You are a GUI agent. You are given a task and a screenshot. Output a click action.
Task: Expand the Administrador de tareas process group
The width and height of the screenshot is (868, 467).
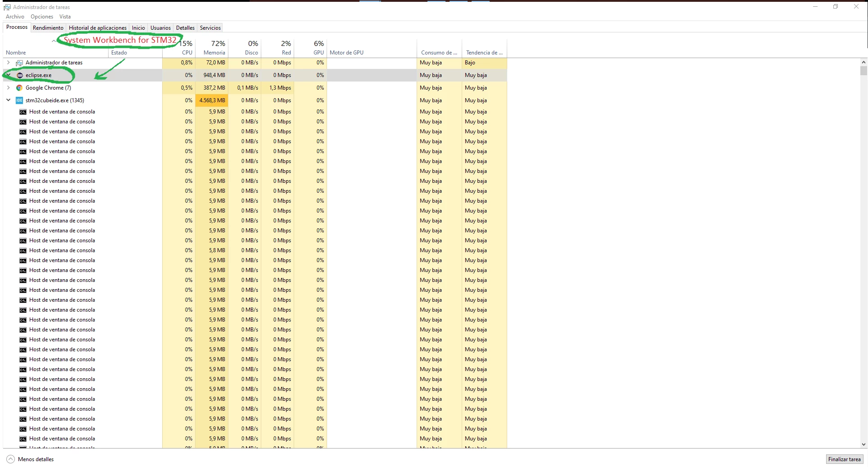[x=9, y=63]
